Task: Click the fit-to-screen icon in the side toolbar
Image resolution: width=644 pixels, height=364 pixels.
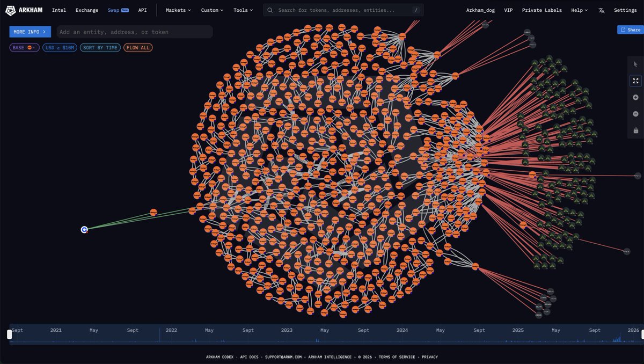Action: coord(635,81)
